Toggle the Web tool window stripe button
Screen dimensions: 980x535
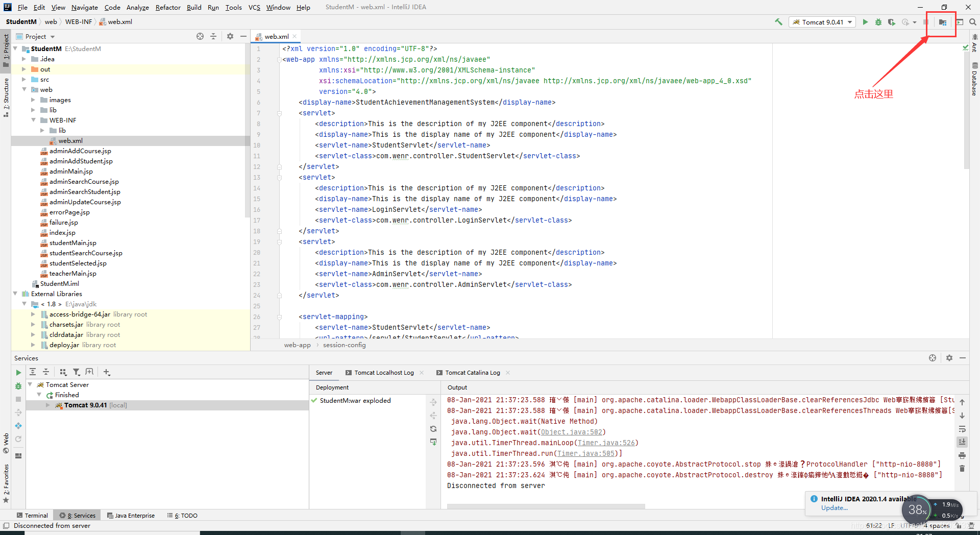[x=6, y=443]
